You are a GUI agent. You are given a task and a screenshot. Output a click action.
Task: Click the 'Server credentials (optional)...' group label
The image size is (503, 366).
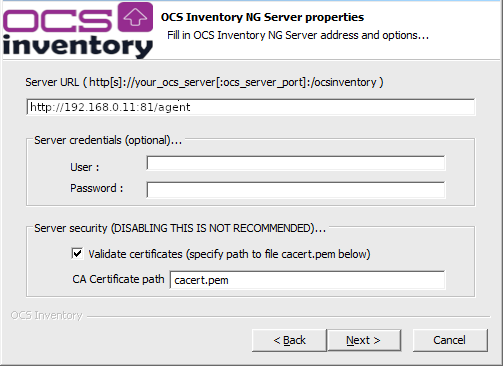[x=108, y=140]
